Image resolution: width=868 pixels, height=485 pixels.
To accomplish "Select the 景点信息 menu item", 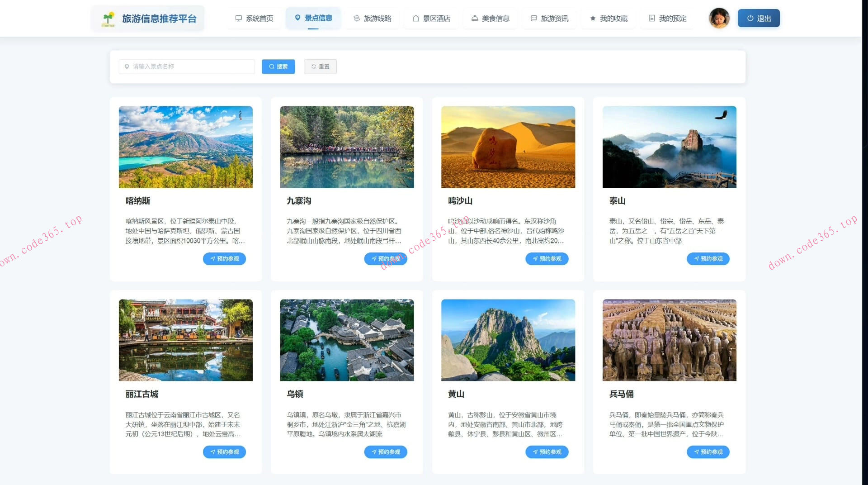I will coord(313,18).
